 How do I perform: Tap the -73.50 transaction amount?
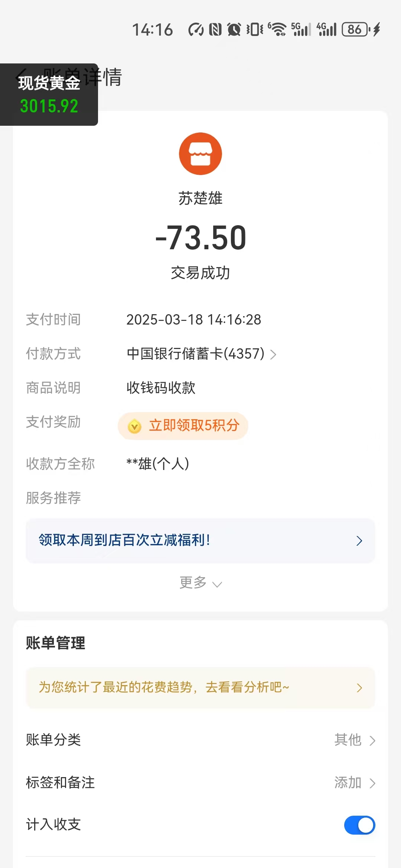(200, 238)
